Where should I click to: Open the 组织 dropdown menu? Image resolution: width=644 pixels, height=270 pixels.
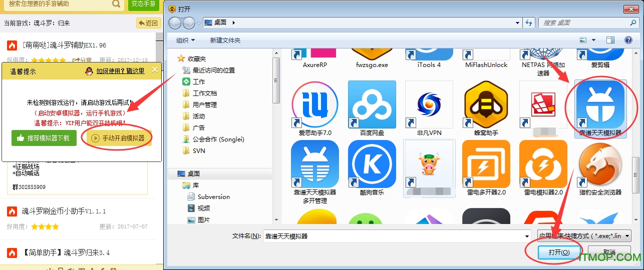185,40
